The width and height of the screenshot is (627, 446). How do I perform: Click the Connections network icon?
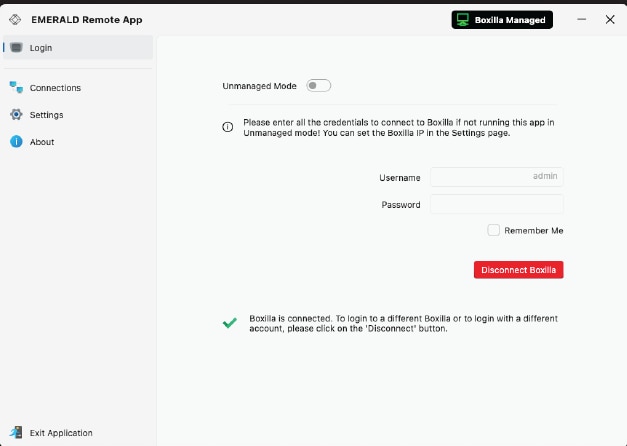[x=16, y=87]
